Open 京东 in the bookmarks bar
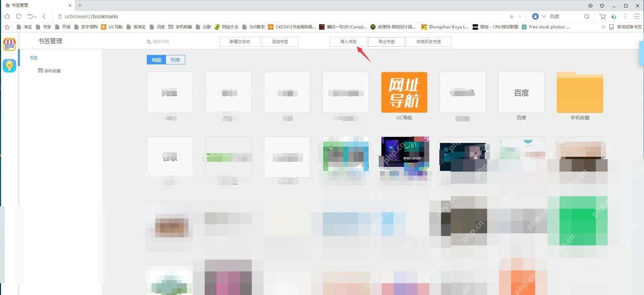The height and width of the screenshot is (295, 644). tap(44, 27)
